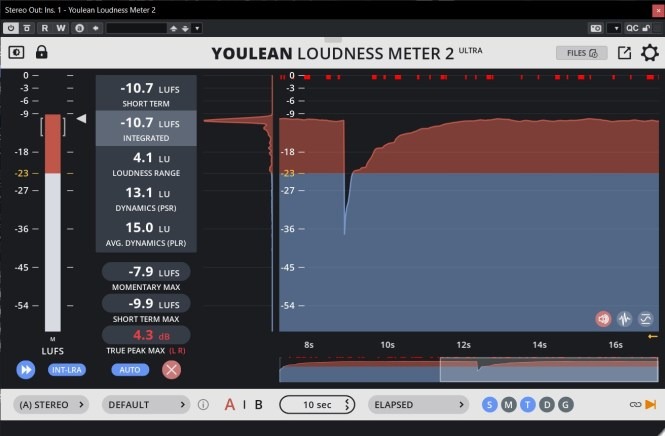Image resolution: width=665 pixels, height=436 pixels.
Task: Toggle the M momentary graph circle
Action: (509, 405)
